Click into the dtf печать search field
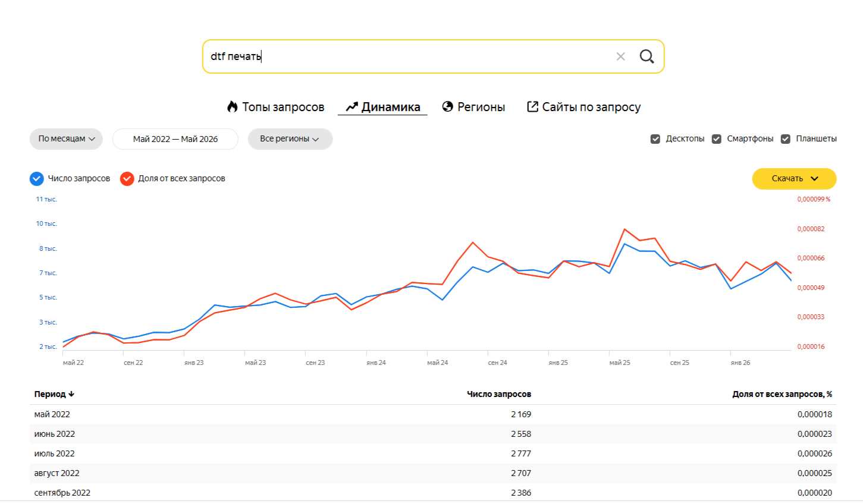The image size is (863, 504). pos(410,56)
